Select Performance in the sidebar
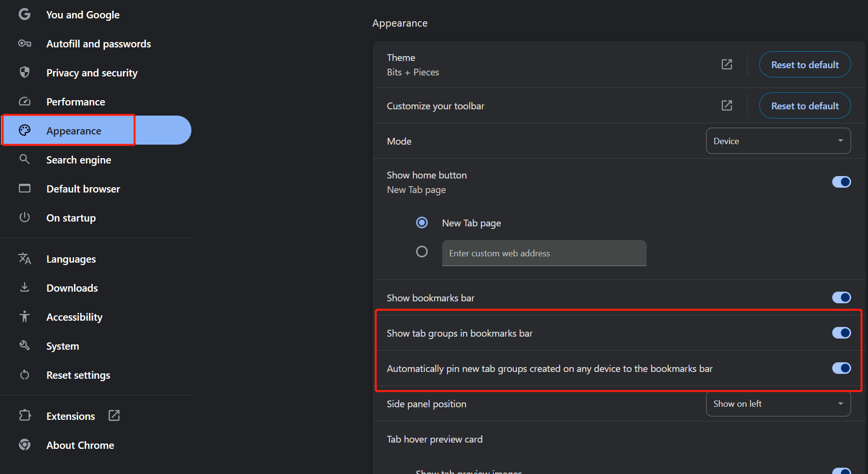 point(76,102)
